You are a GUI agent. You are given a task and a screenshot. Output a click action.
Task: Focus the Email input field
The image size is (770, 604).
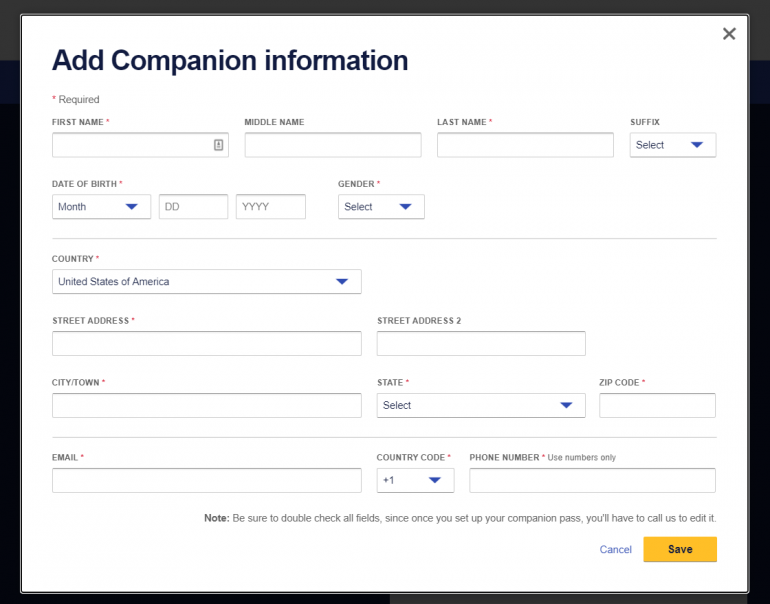point(206,481)
